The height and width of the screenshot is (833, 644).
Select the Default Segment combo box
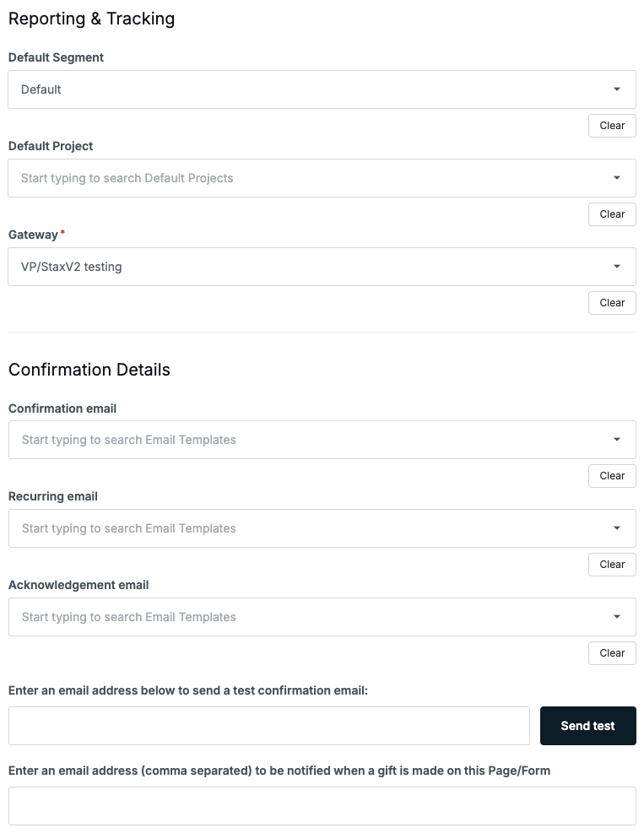point(322,89)
